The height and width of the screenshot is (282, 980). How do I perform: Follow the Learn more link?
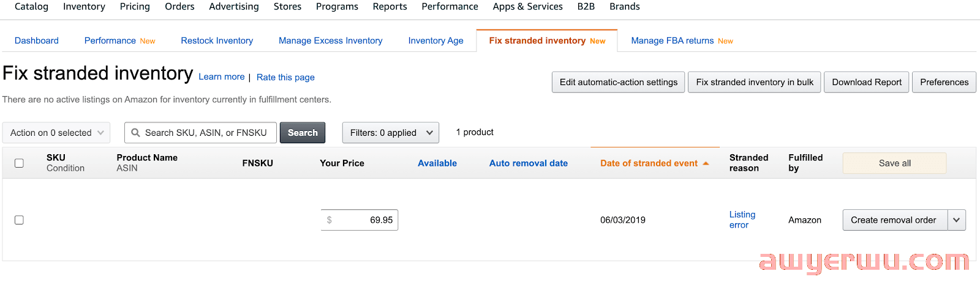click(x=221, y=77)
